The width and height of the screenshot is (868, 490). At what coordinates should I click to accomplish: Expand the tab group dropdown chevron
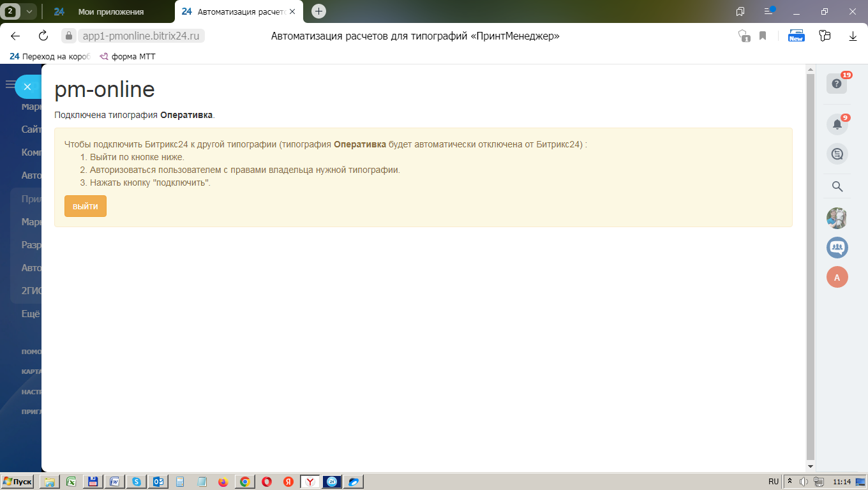coord(29,11)
